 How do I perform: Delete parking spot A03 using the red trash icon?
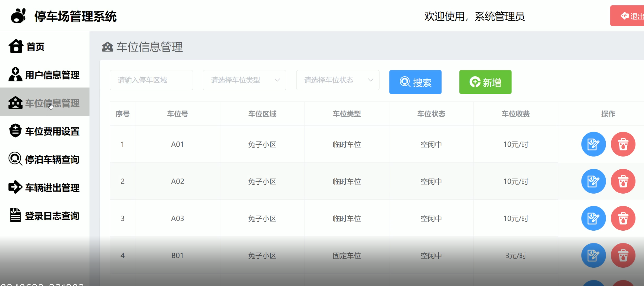[x=623, y=218]
